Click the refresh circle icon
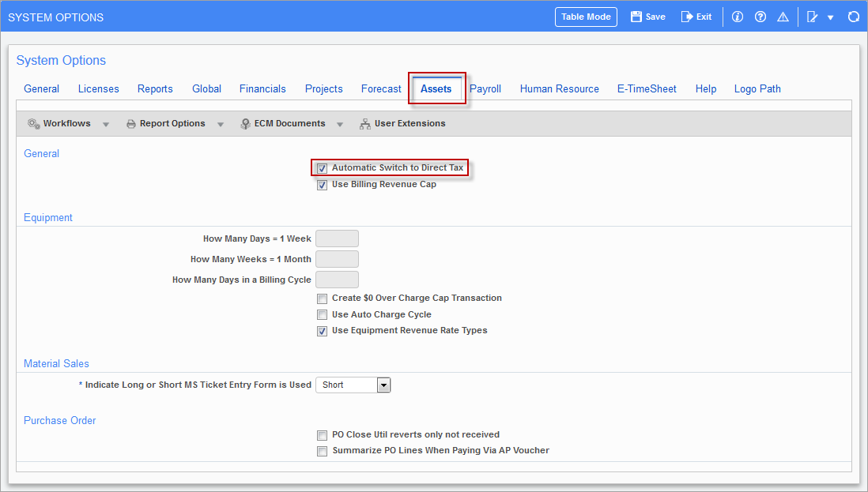This screenshot has height=492, width=868. click(853, 17)
